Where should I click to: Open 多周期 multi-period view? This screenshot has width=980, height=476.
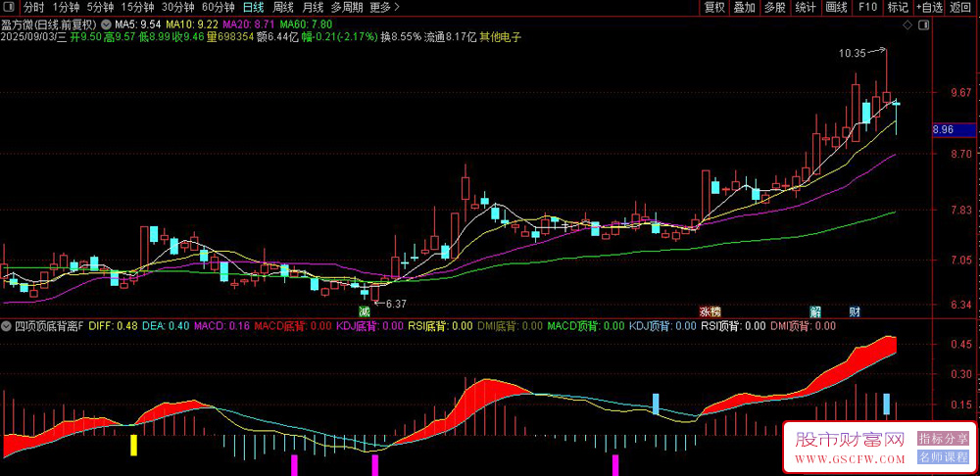(346, 8)
